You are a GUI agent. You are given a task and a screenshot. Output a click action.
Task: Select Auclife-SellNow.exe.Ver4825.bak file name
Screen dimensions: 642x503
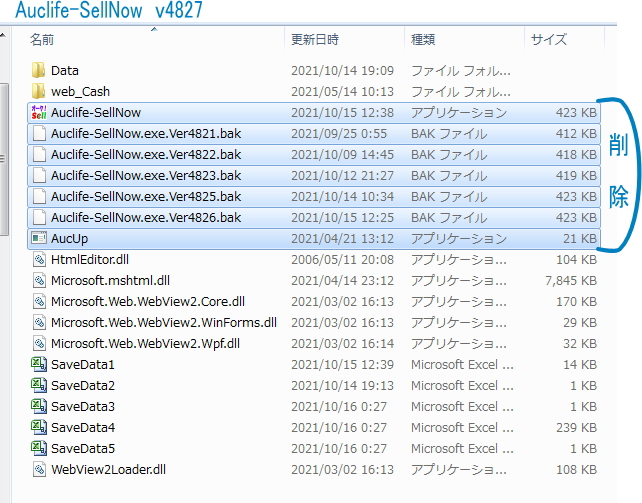146,196
